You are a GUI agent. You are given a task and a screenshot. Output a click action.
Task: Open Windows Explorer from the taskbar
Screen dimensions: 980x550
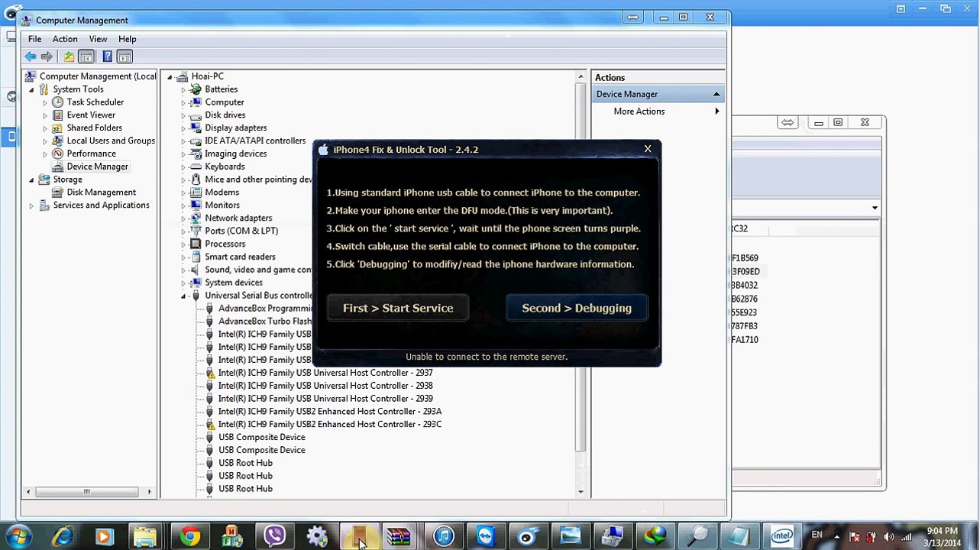click(x=145, y=536)
